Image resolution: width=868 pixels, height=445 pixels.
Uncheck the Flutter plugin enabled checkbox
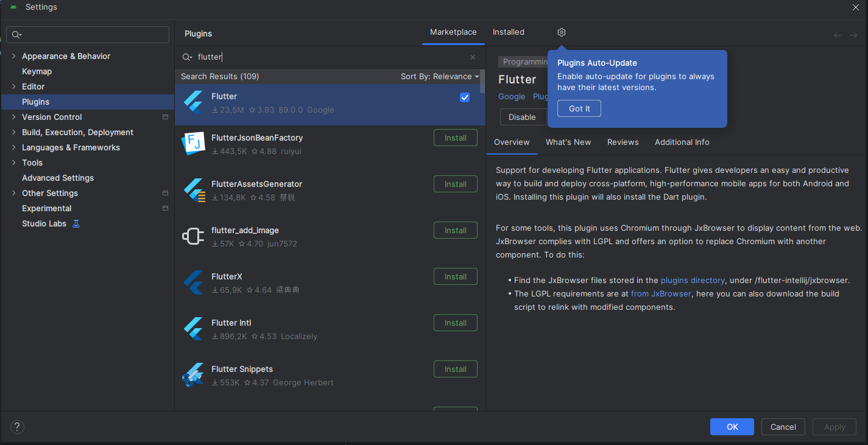point(465,97)
